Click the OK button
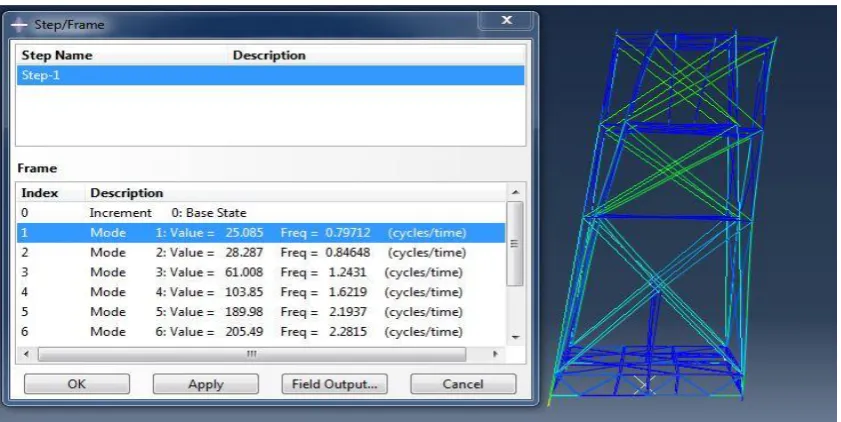The height and width of the screenshot is (422, 841). click(x=77, y=384)
